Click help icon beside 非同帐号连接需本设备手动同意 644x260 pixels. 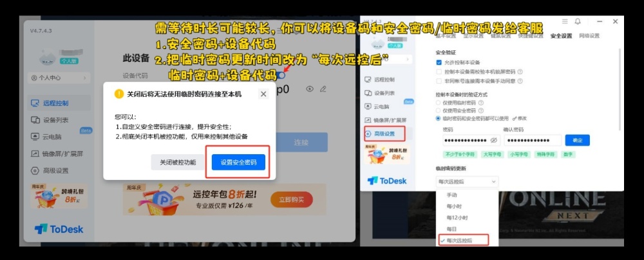(x=520, y=81)
